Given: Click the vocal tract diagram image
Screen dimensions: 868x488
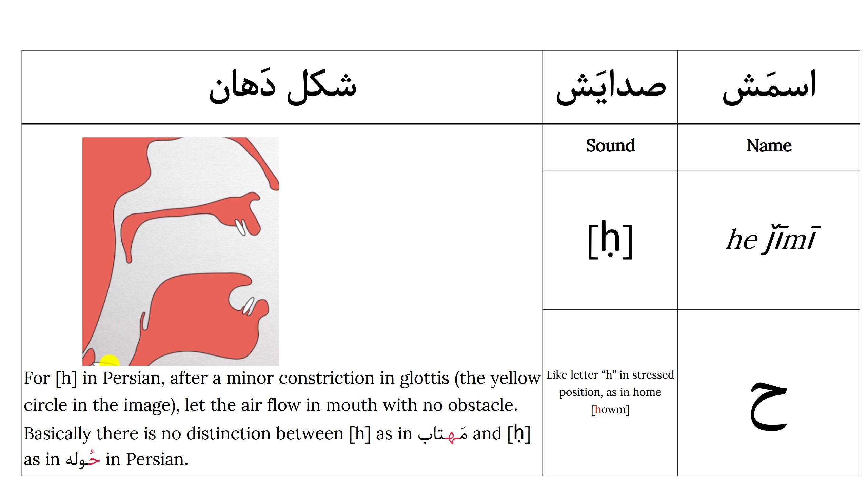Looking at the screenshot, I should tap(181, 251).
